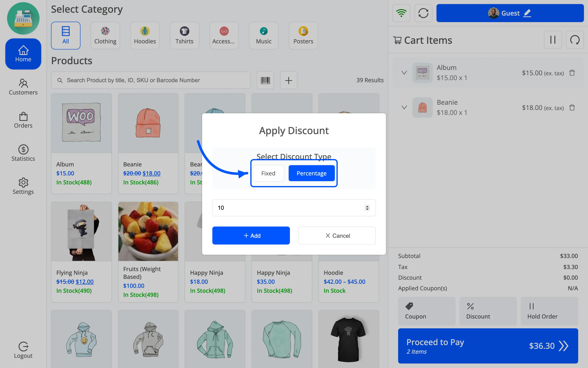Add the Album product to the cart
The image size is (588, 368).
click(81, 144)
